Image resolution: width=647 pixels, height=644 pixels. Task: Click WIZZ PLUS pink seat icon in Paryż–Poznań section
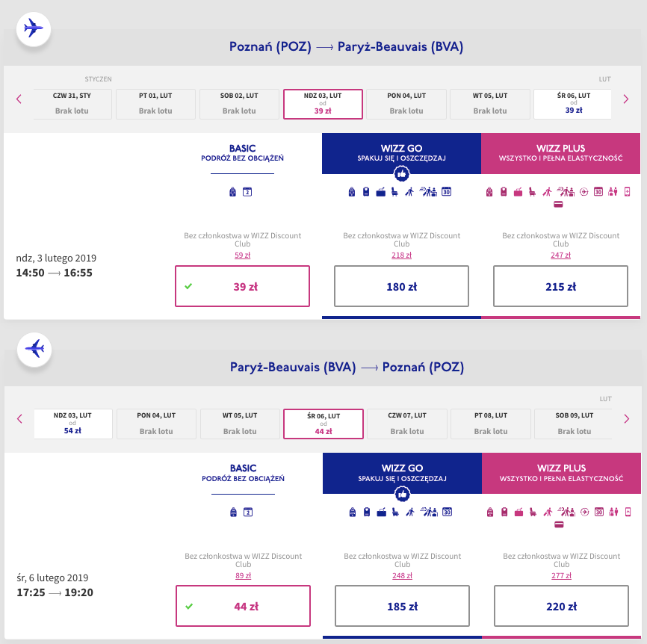533,512
